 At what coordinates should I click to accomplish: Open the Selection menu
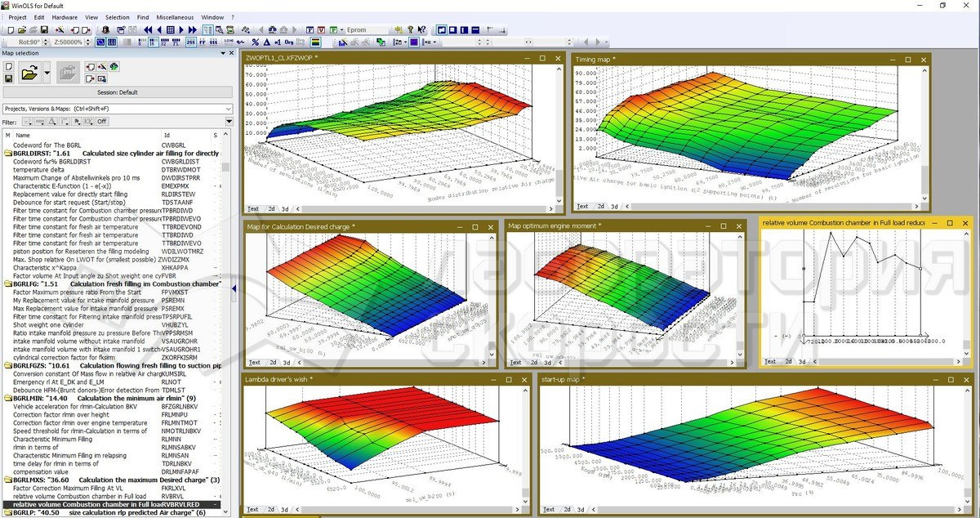[118, 16]
